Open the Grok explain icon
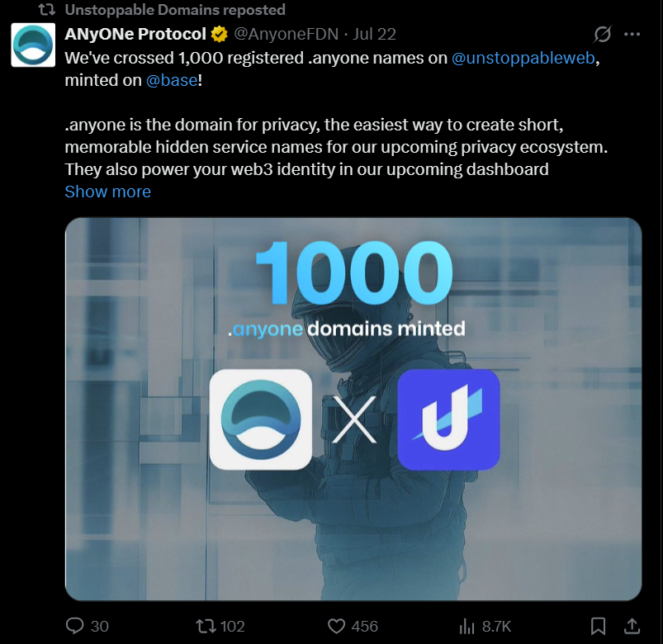Viewport: 663px width, 644px height. click(x=603, y=35)
